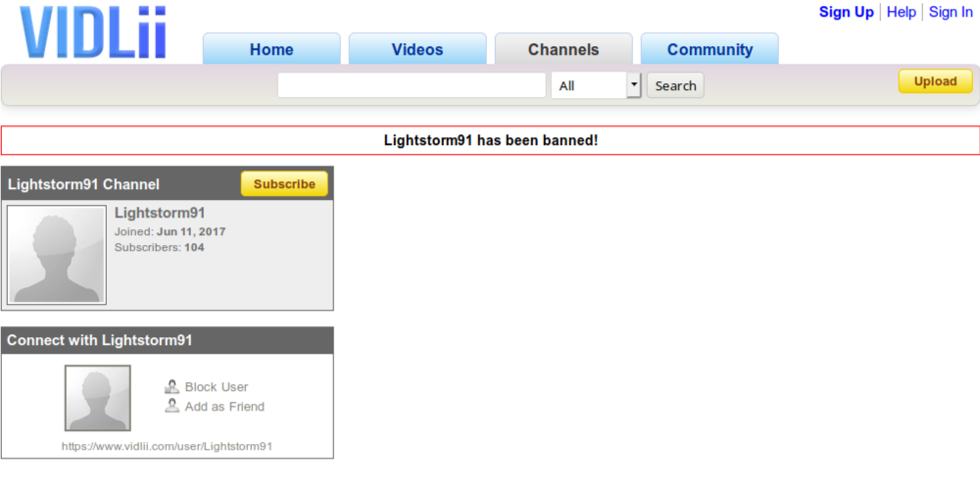Click the yellow Upload button

point(935,81)
